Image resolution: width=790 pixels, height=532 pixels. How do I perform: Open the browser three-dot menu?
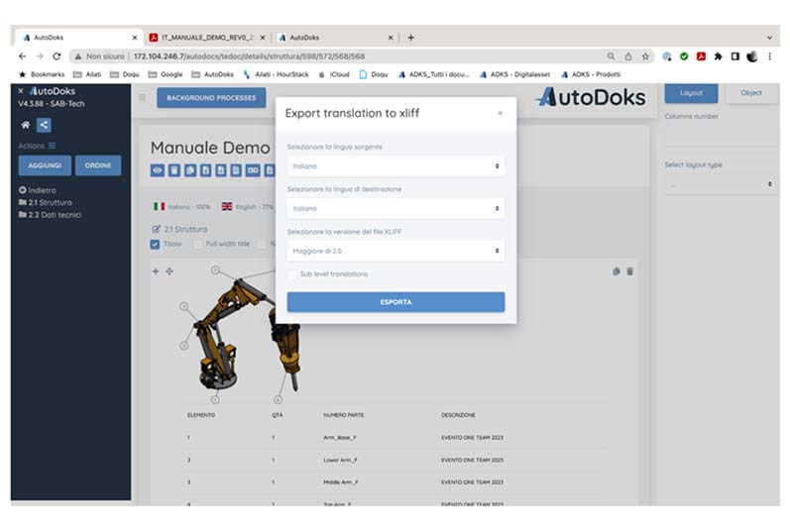coord(769,56)
